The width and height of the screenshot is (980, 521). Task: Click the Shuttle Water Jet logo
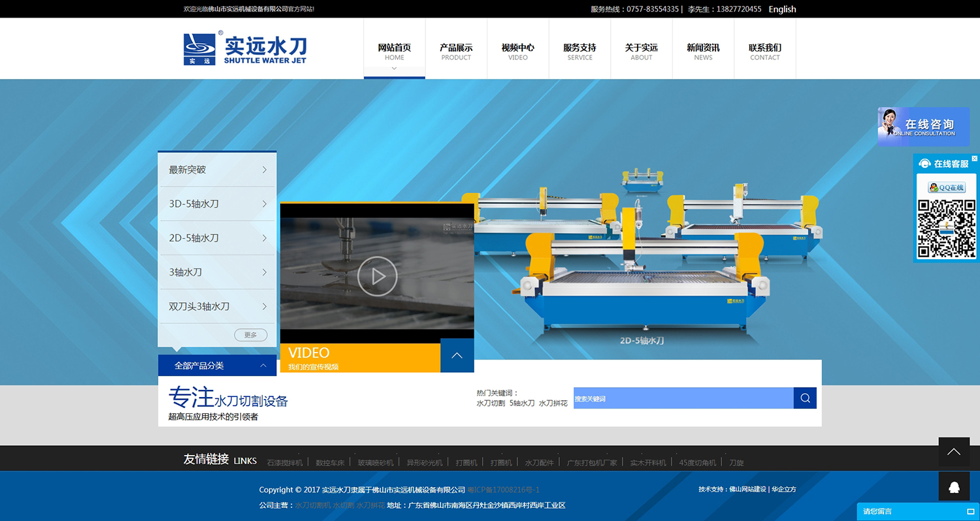pos(245,48)
